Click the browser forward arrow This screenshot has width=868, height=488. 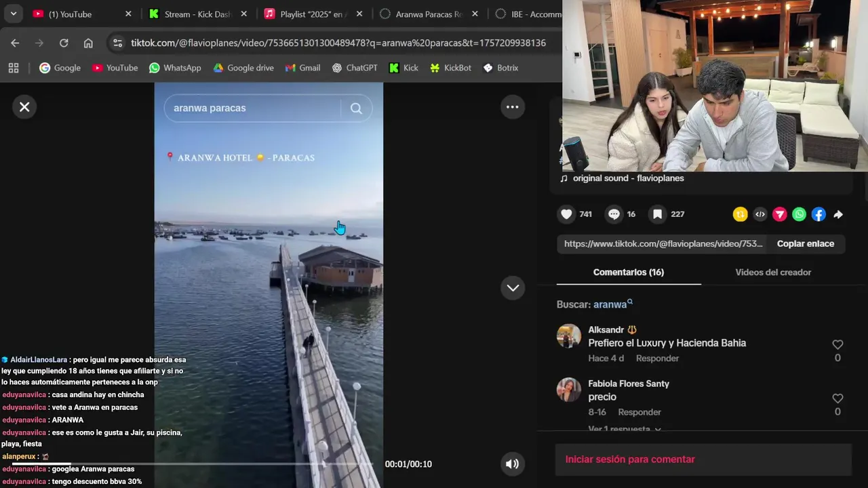click(x=39, y=43)
